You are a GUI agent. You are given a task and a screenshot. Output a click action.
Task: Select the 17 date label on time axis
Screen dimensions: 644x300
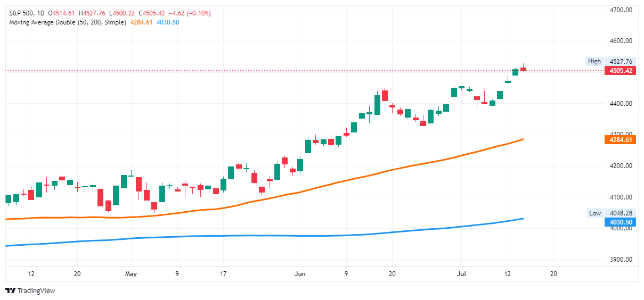[x=223, y=274]
